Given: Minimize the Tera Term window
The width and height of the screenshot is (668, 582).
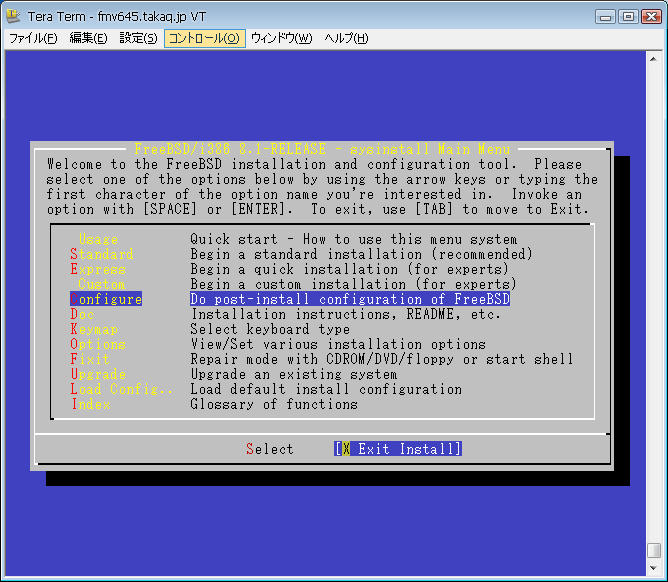Looking at the screenshot, I should 605,17.
